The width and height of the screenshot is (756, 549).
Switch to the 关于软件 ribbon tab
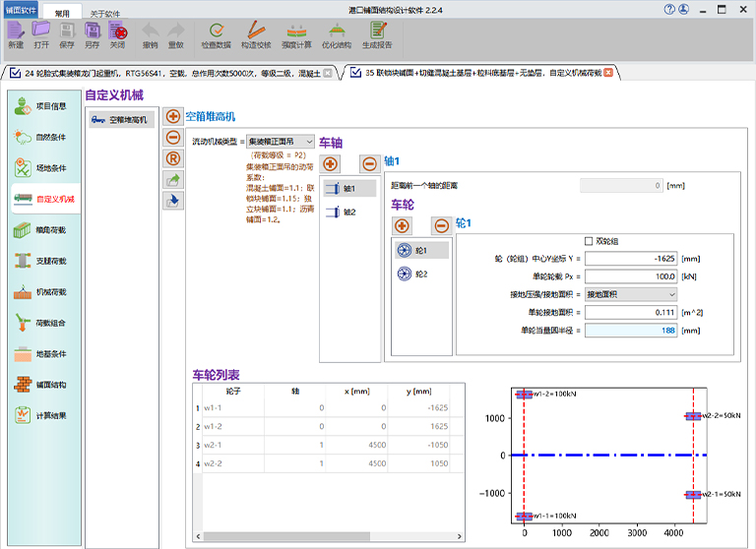pyautogui.click(x=106, y=13)
